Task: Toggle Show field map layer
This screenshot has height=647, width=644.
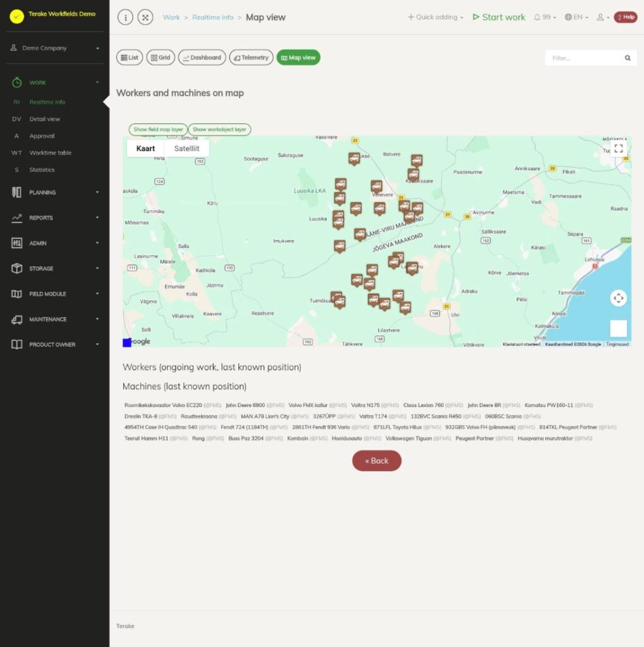Action: (x=158, y=130)
